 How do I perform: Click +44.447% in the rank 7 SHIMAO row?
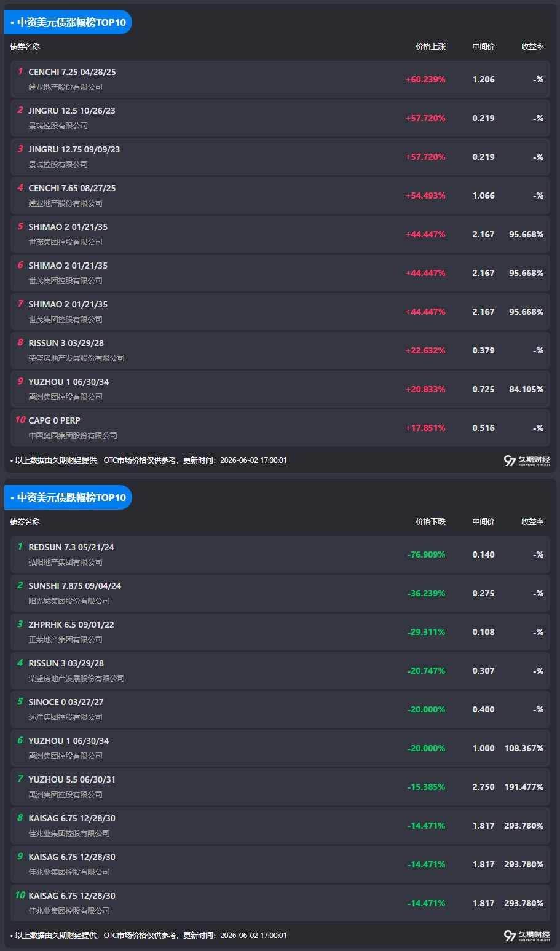(x=425, y=312)
